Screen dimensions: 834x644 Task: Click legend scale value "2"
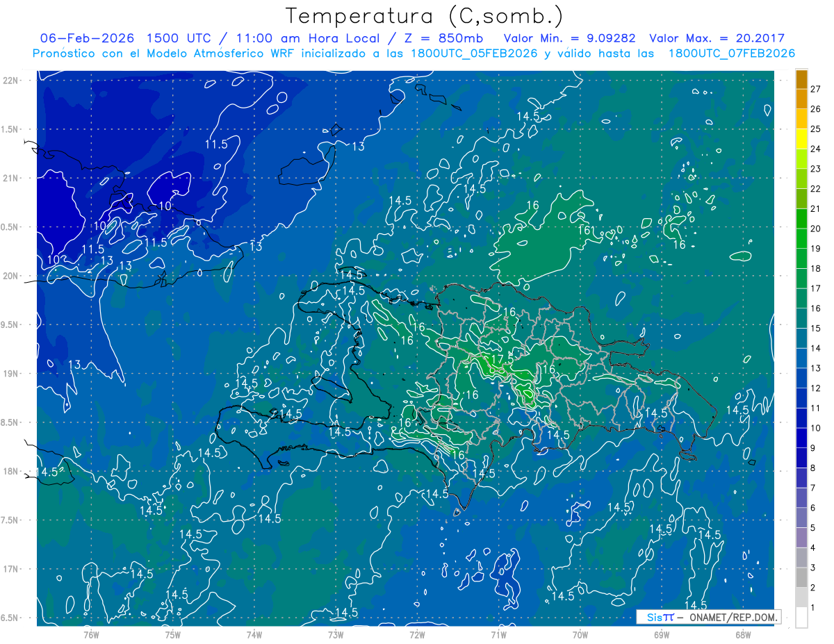813,588
